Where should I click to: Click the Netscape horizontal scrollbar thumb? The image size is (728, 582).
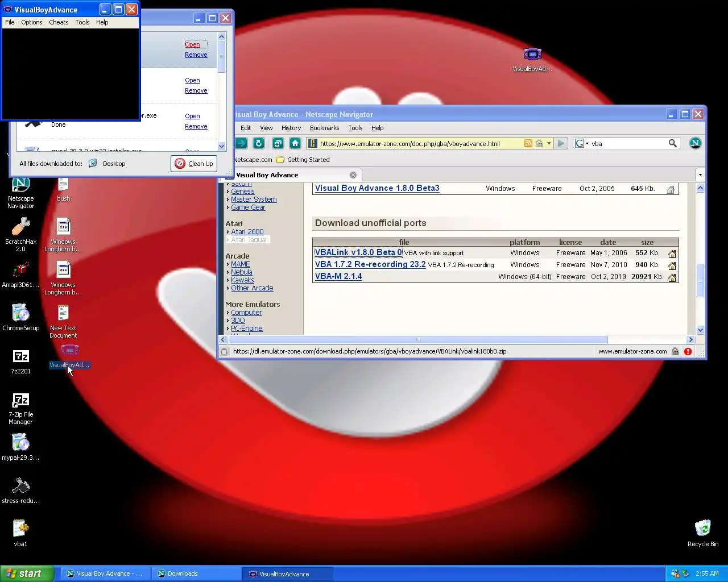click(417, 340)
